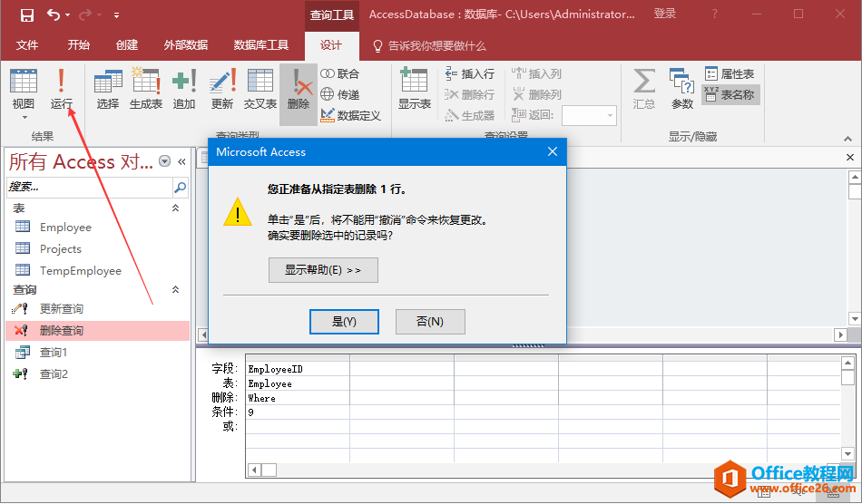Click the 运行 (Run) query icon
Viewport: 862px width, 504px height.
(61, 89)
